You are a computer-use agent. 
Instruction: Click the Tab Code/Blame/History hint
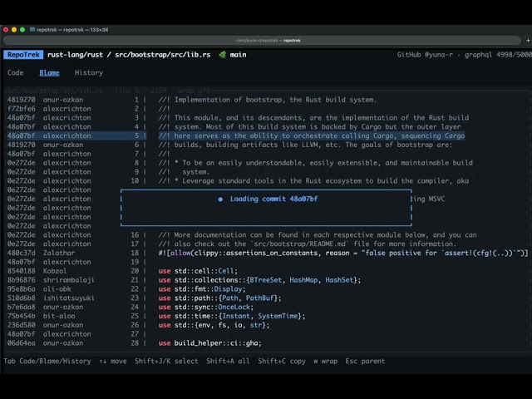tap(47, 361)
